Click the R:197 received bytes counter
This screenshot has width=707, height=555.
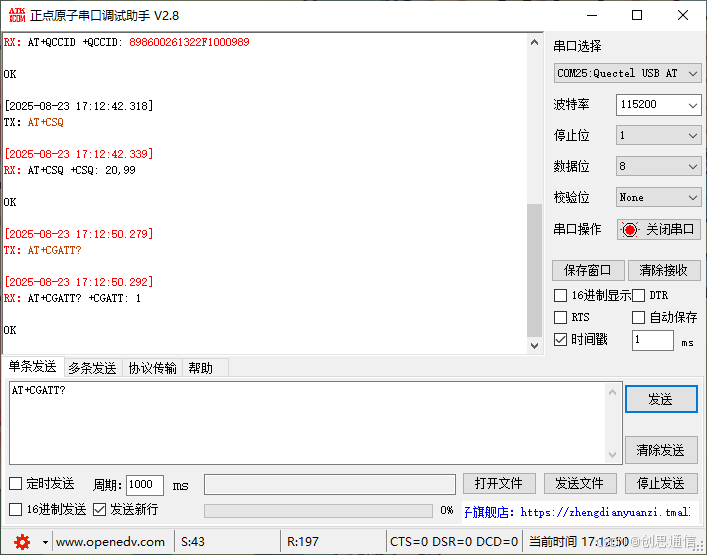click(303, 542)
